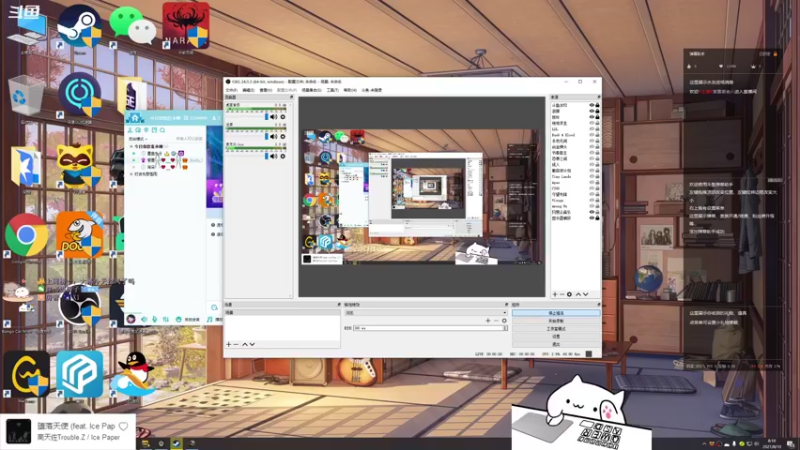This screenshot has height=450, width=800.
Task: Pop out the Audio Mixer panel
Action: pyautogui.click(x=291, y=97)
